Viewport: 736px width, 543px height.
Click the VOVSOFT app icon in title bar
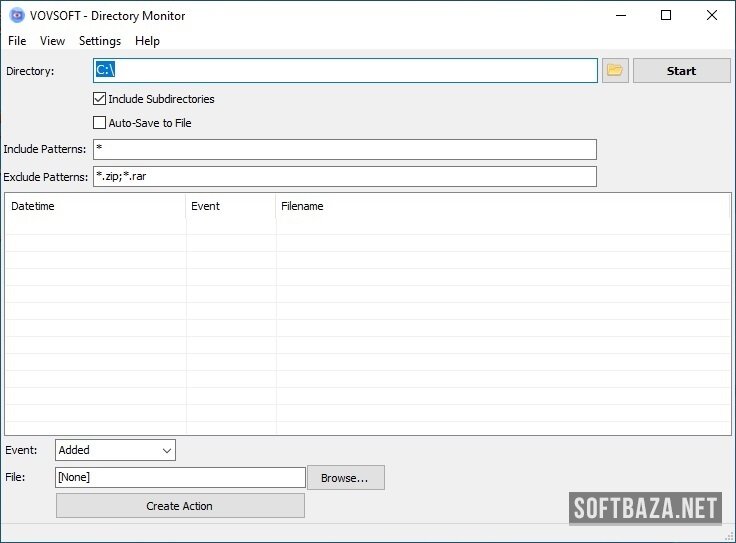coord(16,15)
